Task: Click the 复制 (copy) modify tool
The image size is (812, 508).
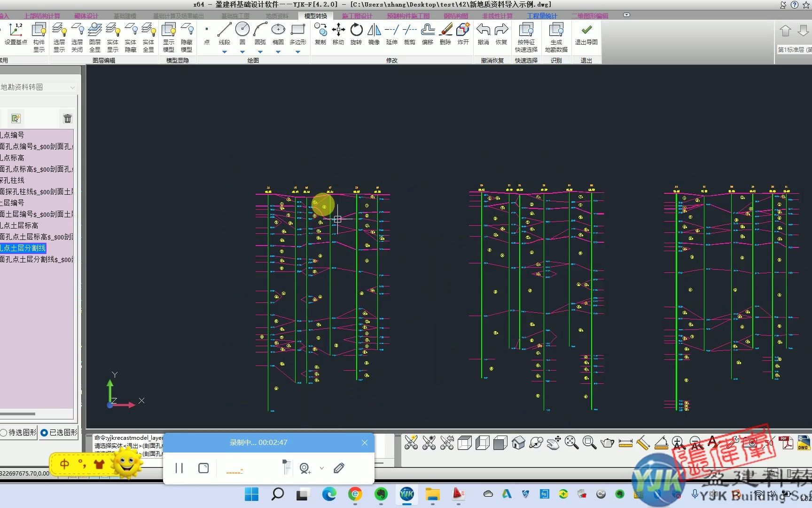Action: point(320,34)
